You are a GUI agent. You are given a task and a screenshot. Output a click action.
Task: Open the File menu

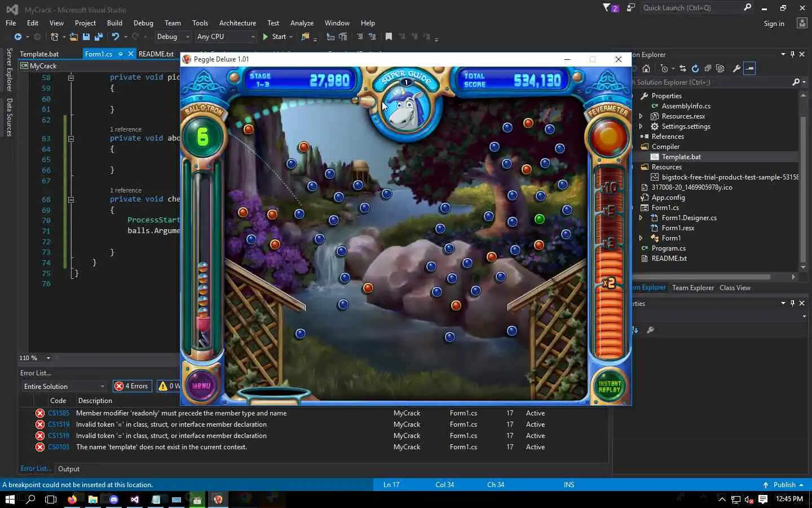coord(11,23)
